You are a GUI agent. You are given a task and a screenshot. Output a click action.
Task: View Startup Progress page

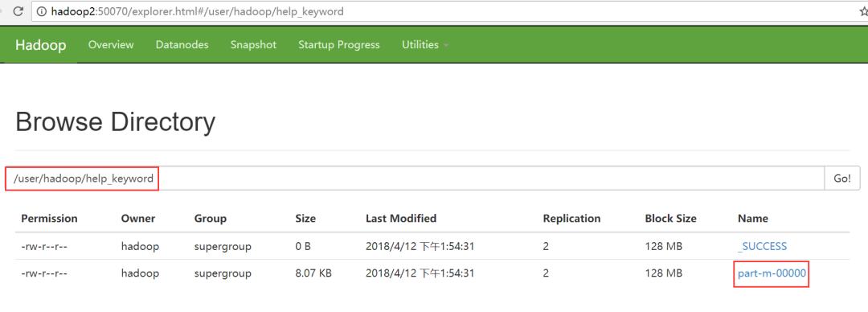[x=339, y=45]
